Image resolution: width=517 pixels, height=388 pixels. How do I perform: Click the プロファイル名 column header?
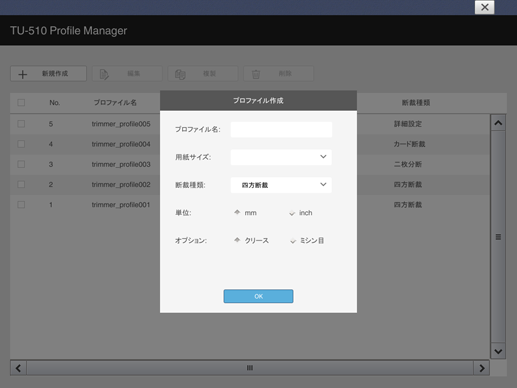(x=115, y=103)
